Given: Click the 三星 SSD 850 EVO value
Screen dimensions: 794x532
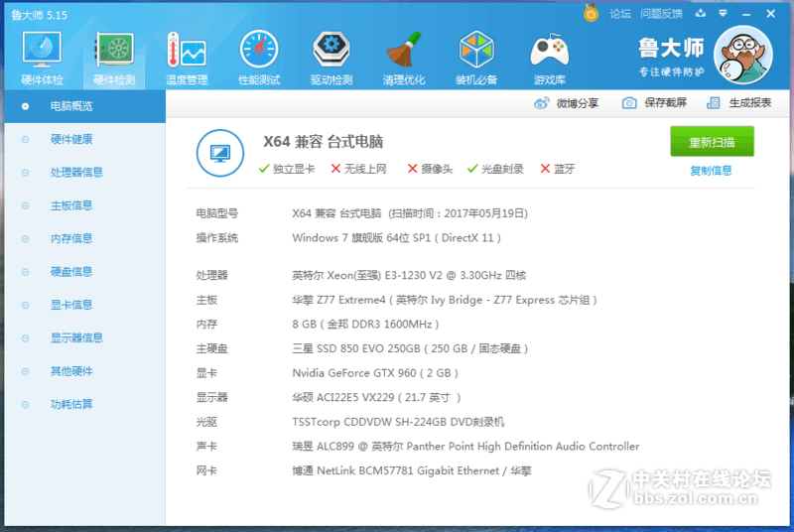Looking at the screenshot, I should (x=410, y=348).
